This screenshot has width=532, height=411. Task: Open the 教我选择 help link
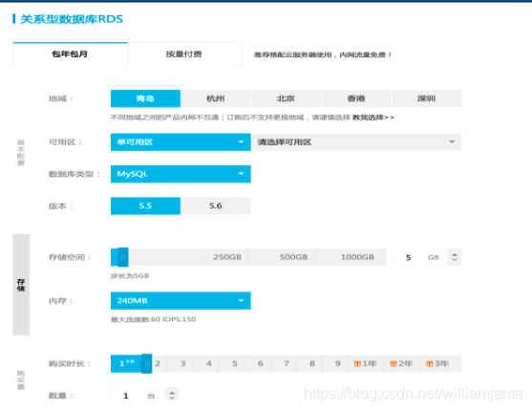pos(373,118)
